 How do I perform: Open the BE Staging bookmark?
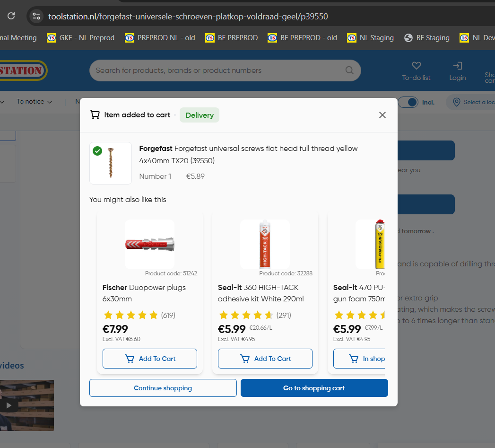pos(427,38)
